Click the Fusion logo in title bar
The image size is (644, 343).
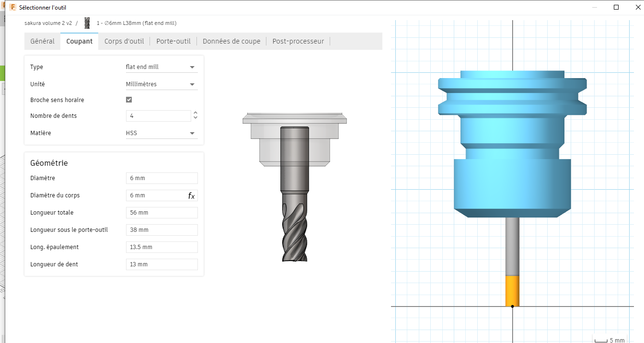point(12,7)
